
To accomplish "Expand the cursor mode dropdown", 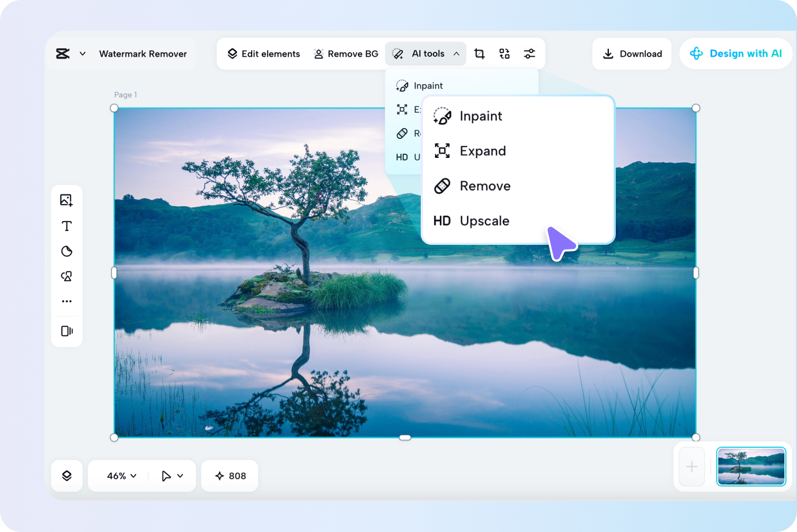I will pyautogui.click(x=171, y=475).
